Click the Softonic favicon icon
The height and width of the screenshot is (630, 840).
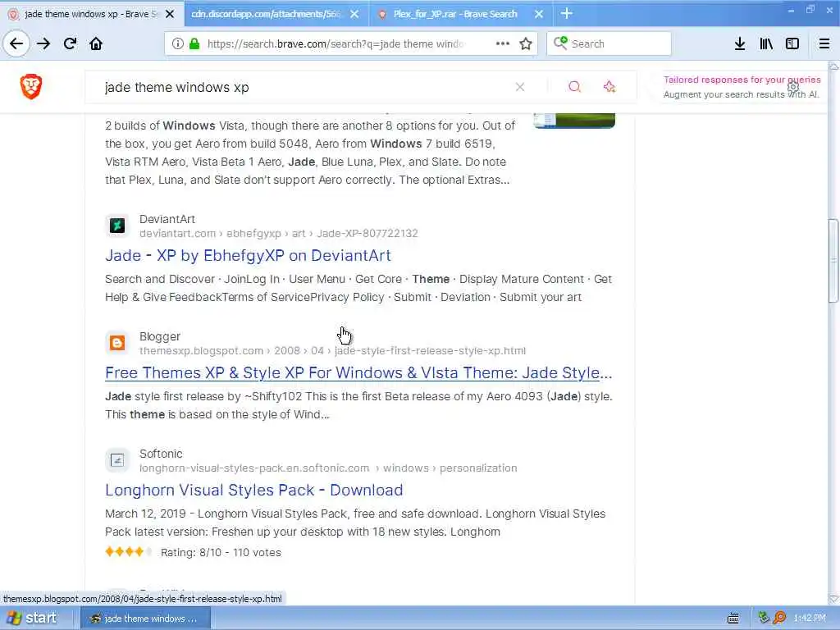click(117, 460)
